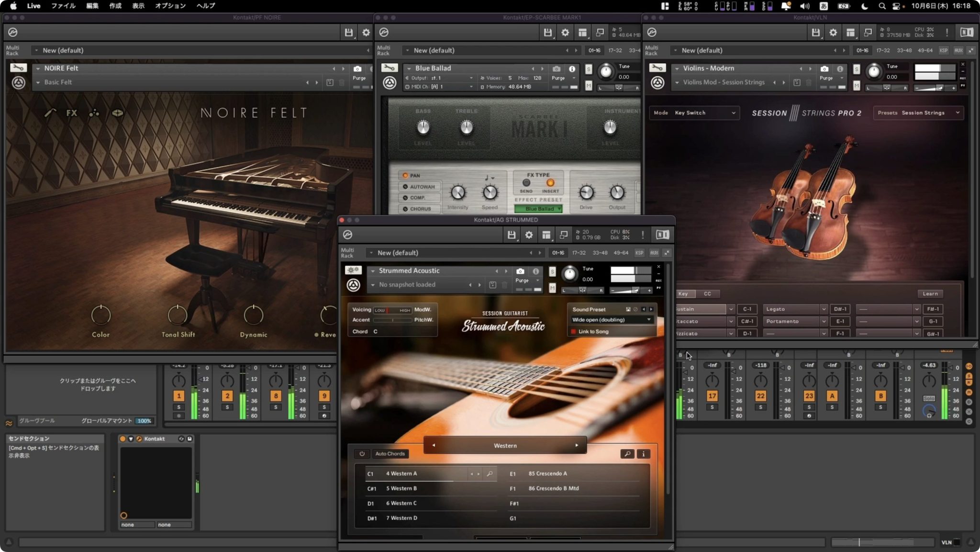
Task: Switch to the 17-32 rack tab
Action: pyautogui.click(x=579, y=252)
